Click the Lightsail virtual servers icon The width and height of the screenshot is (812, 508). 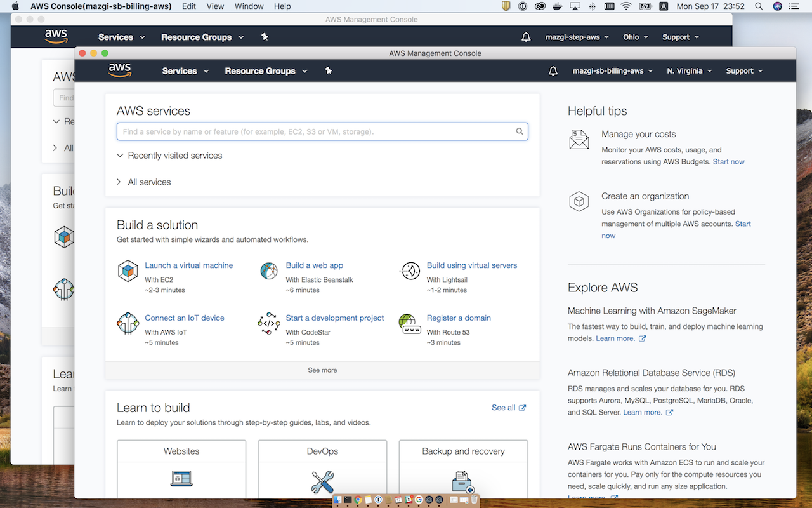(410, 271)
